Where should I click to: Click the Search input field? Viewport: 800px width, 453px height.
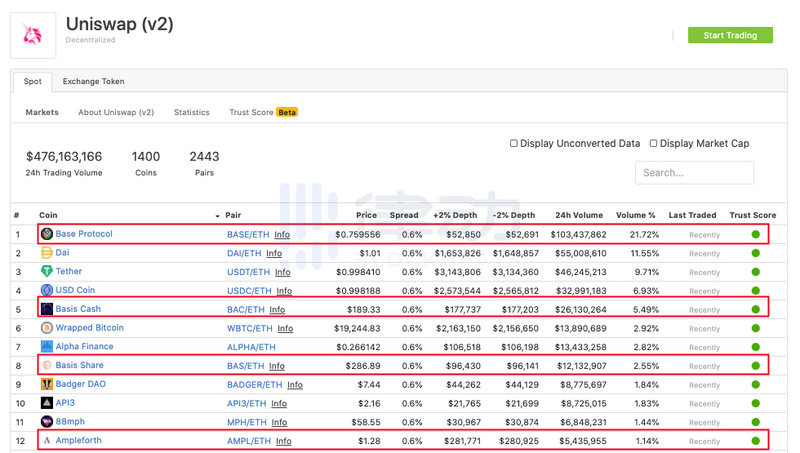pyautogui.click(x=694, y=172)
